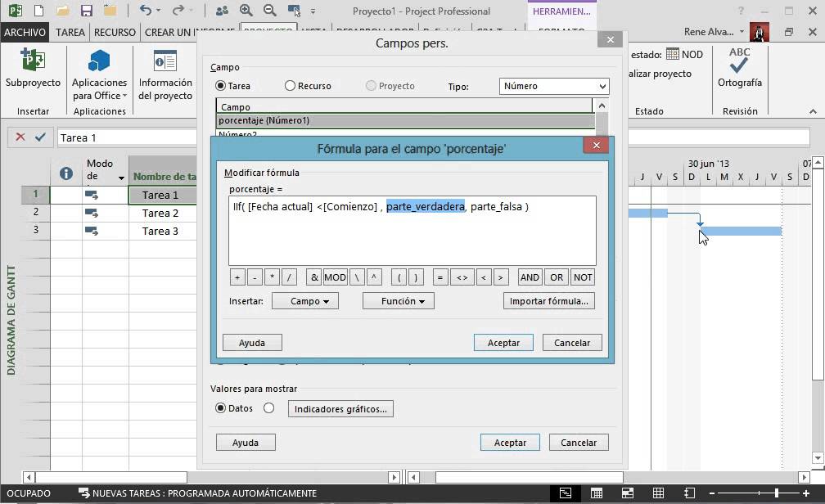Open the Insertar Campo dropdown
Viewport: 825px width, 504px height.
click(x=305, y=301)
